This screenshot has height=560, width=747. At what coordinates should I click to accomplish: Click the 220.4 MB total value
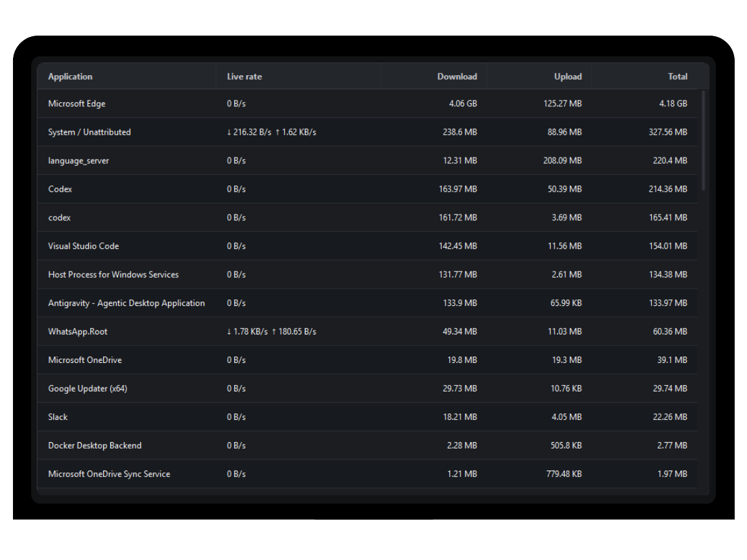click(x=670, y=161)
